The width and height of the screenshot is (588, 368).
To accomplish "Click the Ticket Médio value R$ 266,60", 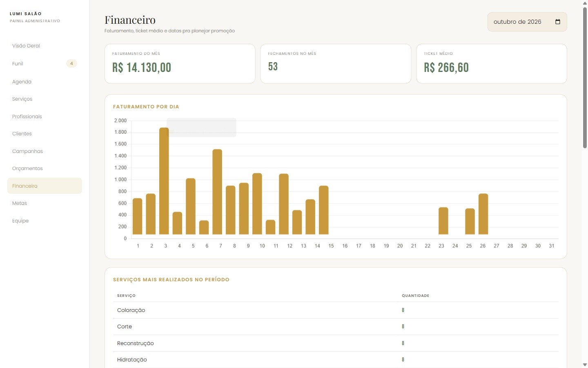I will pyautogui.click(x=446, y=67).
